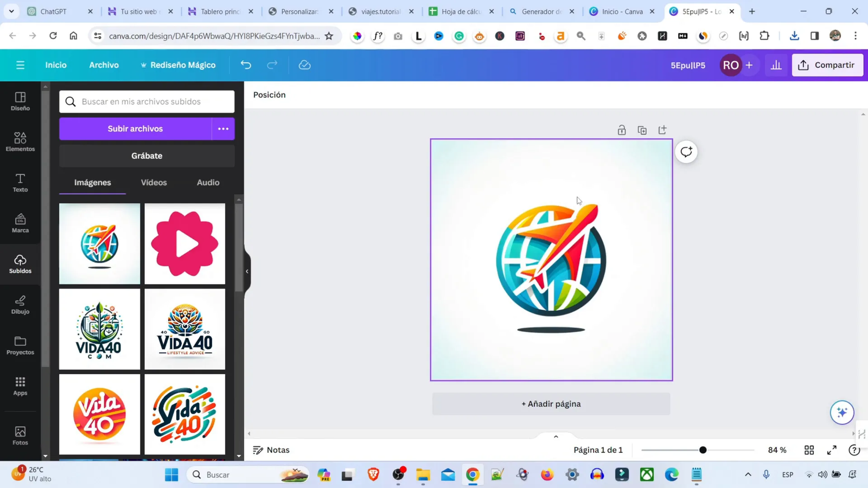Click the Compartir button

click(x=827, y=65)
